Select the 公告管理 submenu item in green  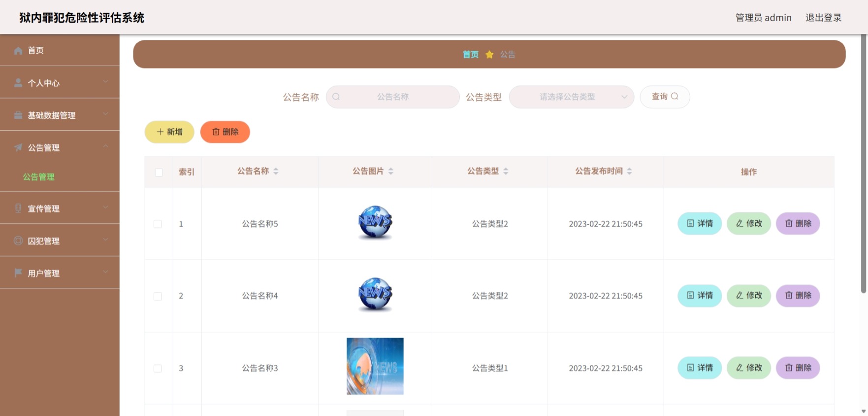[39, 177]
